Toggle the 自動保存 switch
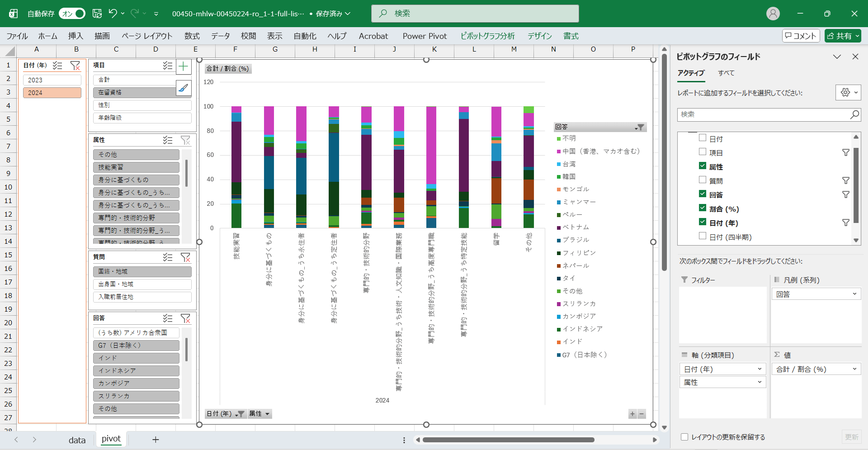Image resolution: width=868 pixels, height=450 pixels. click(72, 14)
